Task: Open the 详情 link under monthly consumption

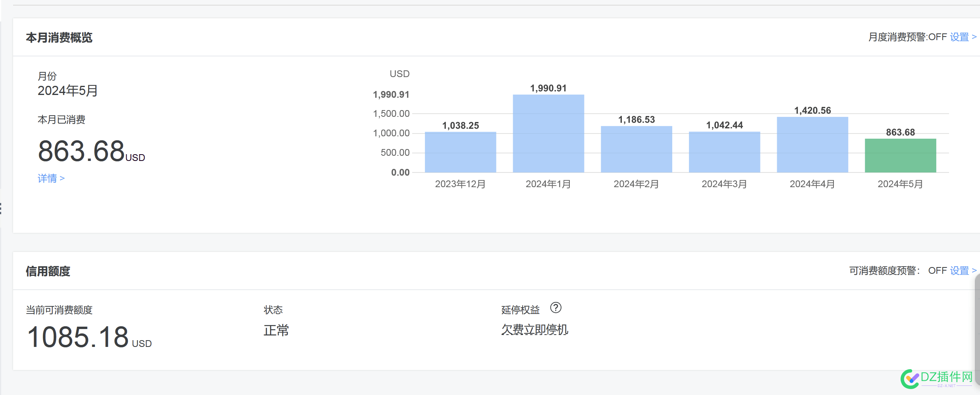Action: coord(51,178)
